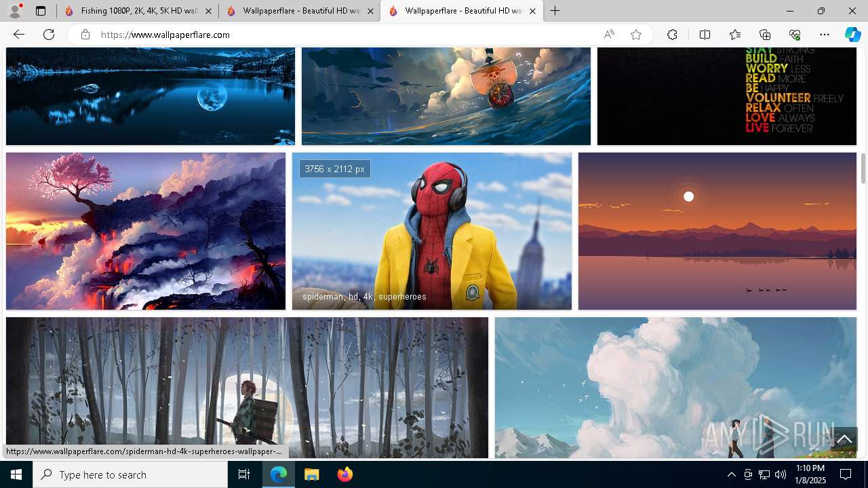868x488 pixels.
Task: Switch to the middle Wallpaperflare tab
Action: point(299,11)
